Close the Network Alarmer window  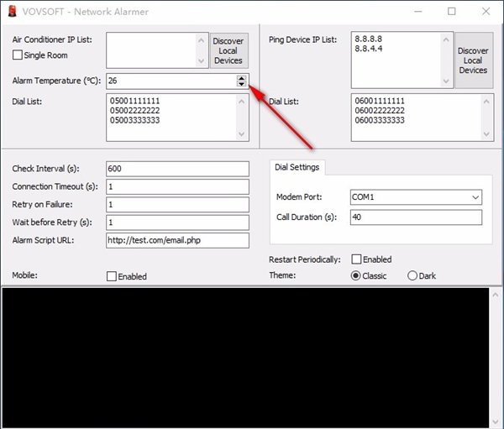click(x=486, y=12)
